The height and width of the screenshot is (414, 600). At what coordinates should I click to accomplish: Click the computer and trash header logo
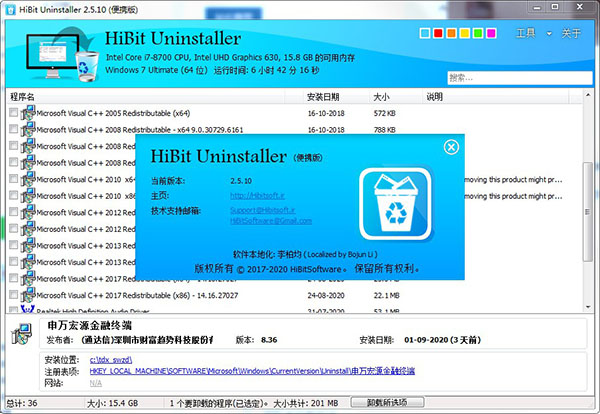pyautogui.click(x=61, y=54)
